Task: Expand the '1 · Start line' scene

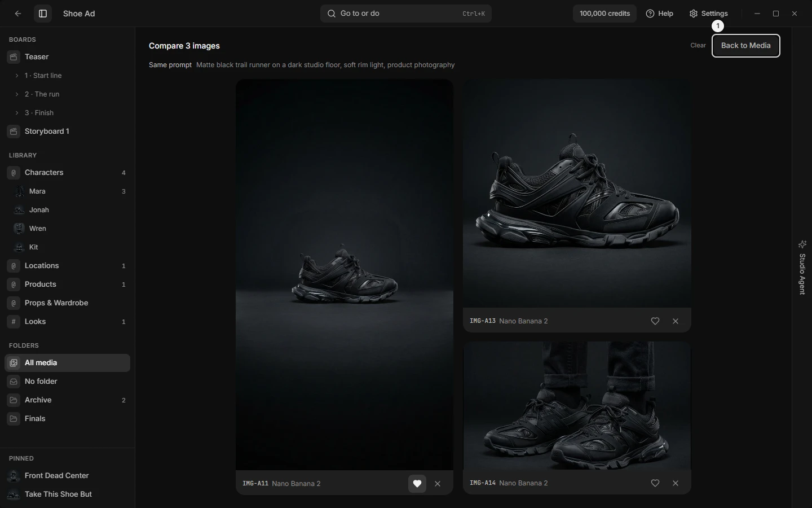Action: [17, 76]
